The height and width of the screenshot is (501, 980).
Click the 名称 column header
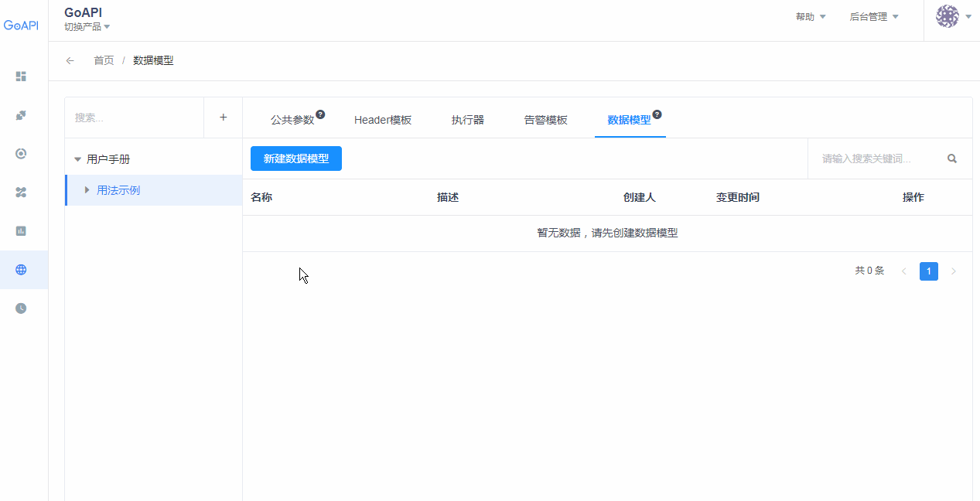point(261,197)
